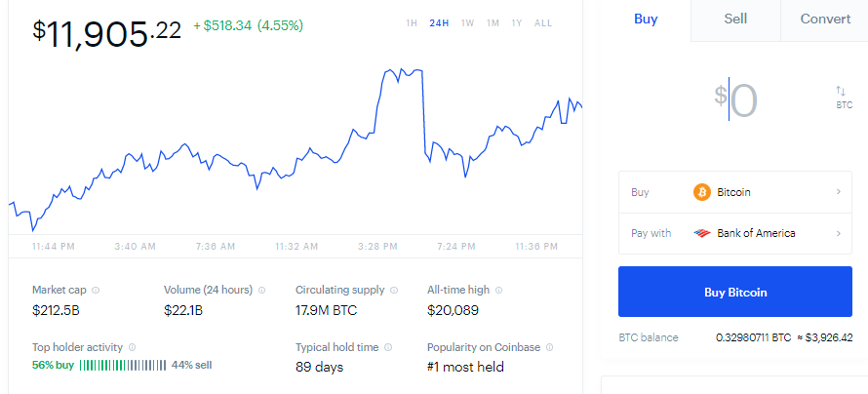
Task: Click the 3:40 AM chart axis label
Action: 135,246
